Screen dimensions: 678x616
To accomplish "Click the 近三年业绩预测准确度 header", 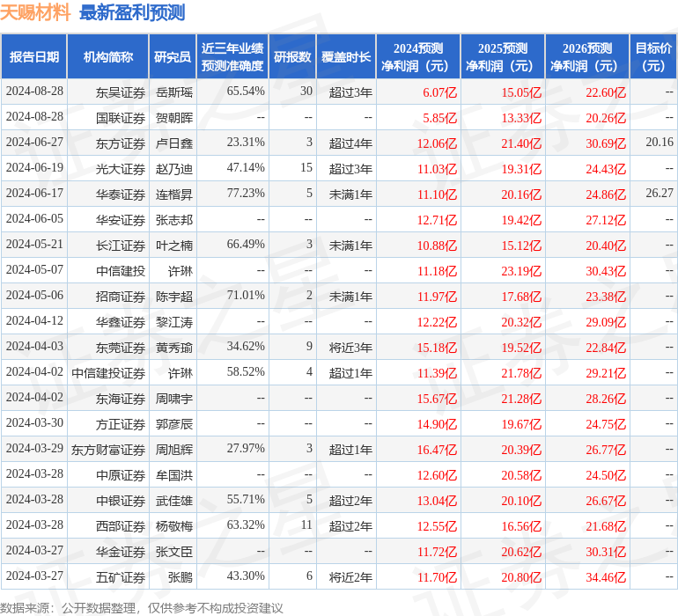I will pyautogui.click(x=232, y=56).
